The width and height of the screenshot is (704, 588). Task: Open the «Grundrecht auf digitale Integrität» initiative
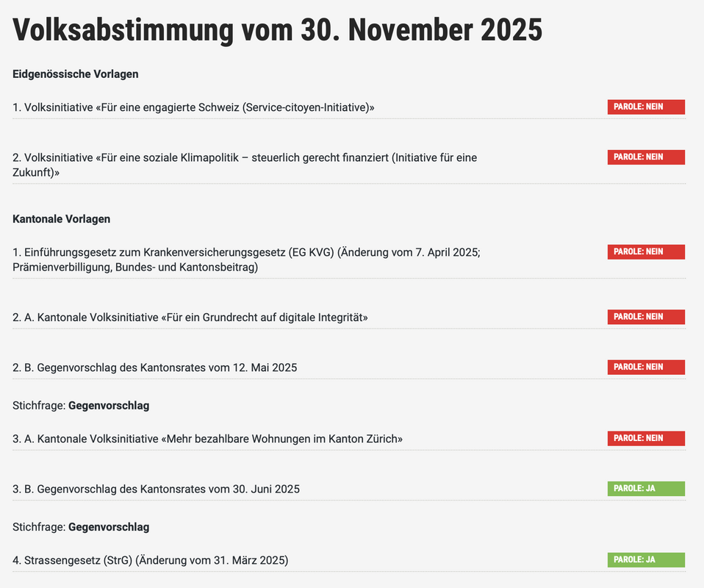pos(190,318)
